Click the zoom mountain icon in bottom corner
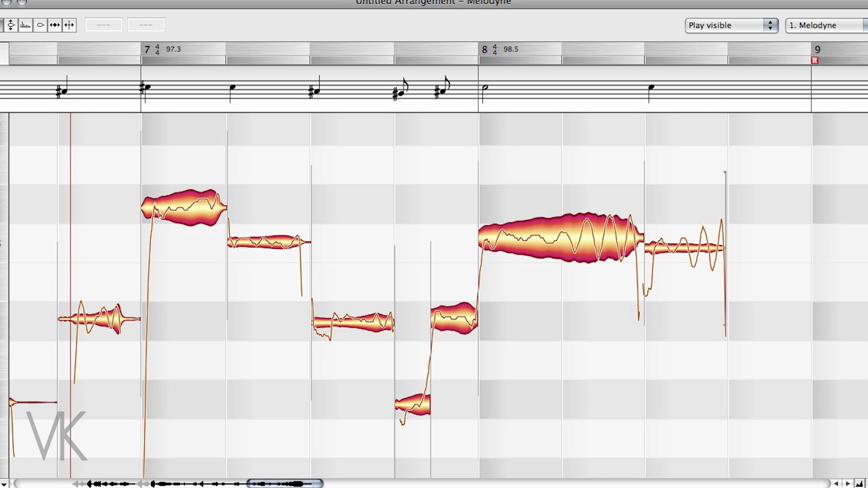The height and width of the screenshot is (488, 868). pos(859,483)
